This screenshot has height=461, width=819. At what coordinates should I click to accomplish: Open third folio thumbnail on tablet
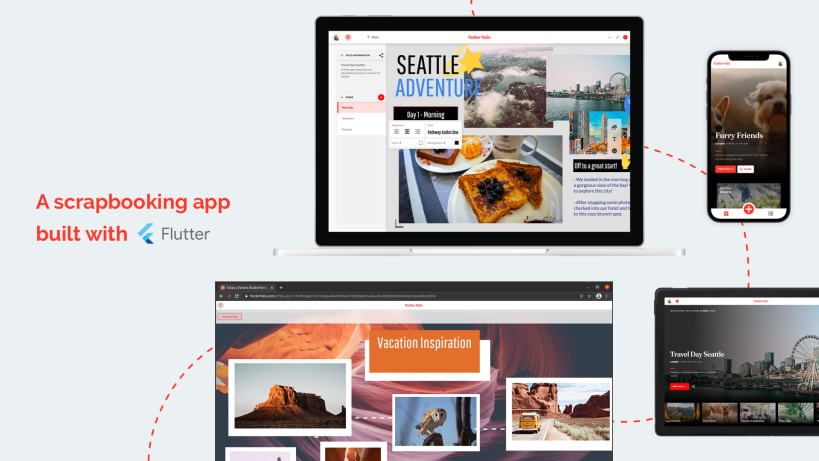pos(757,412)
